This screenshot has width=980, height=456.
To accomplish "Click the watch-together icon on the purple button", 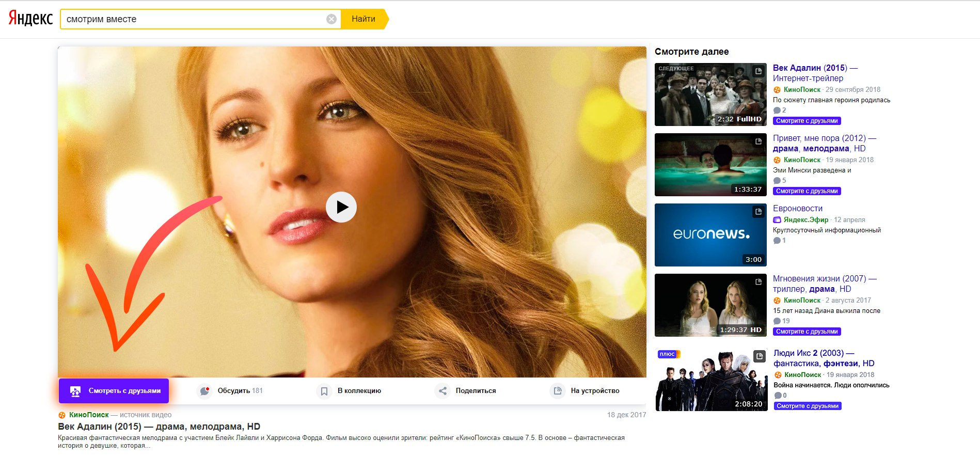I will click(75, 391).
